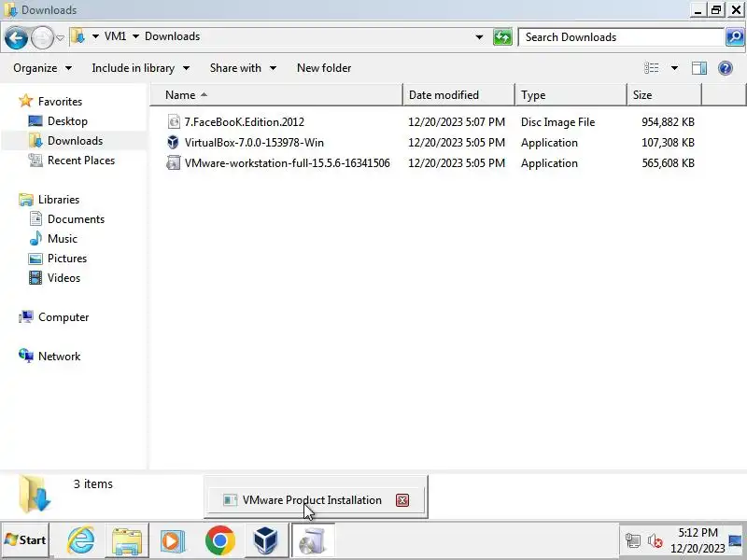Expand the arrow before VM1 in address bar

(x=95, y=36)
